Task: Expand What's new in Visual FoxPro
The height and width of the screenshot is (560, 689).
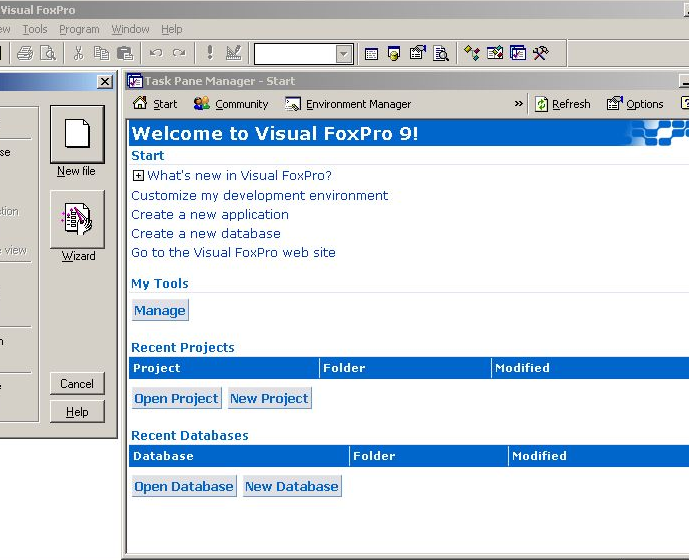Action: pyautogui.click(x=138, y=176)
